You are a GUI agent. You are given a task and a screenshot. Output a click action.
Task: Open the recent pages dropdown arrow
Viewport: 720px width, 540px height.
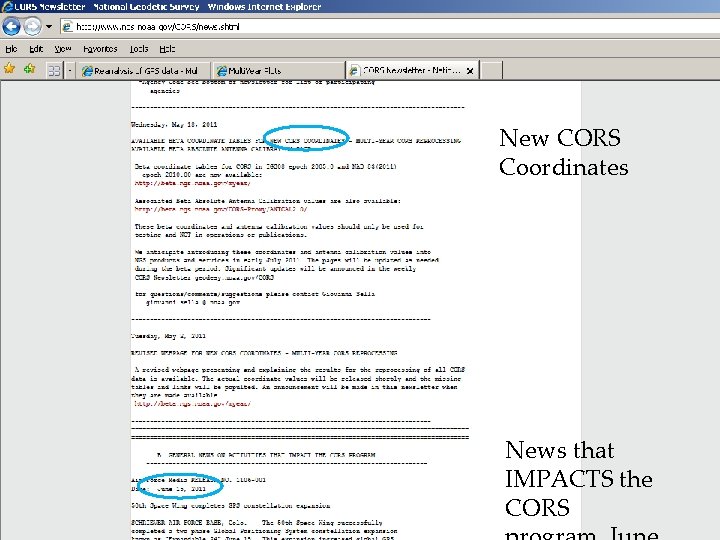pos(49,26)
